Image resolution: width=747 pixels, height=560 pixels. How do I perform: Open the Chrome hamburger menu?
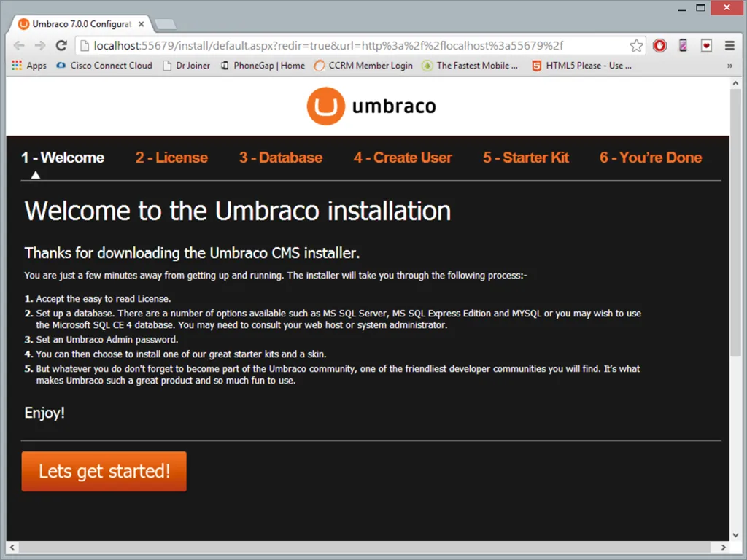(729, 45)
